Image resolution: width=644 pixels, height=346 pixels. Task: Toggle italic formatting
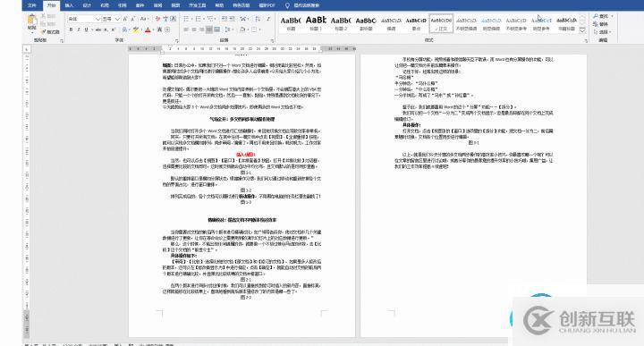click(79, 30)
